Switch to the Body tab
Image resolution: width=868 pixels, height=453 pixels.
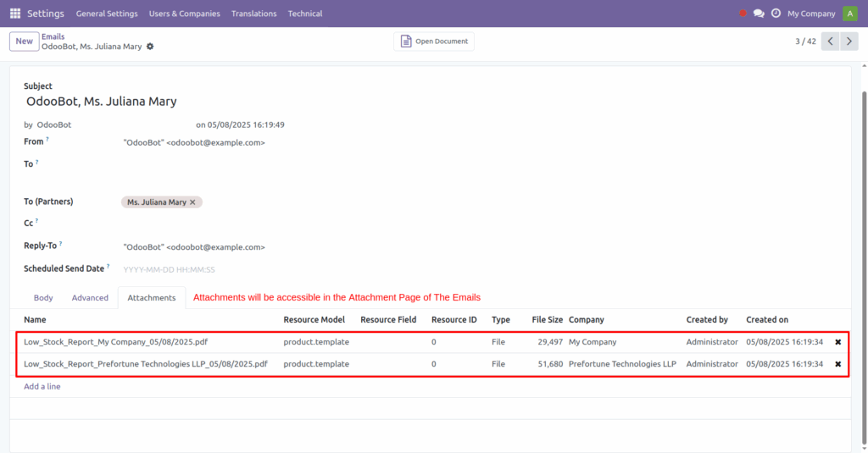coord(43,297)
